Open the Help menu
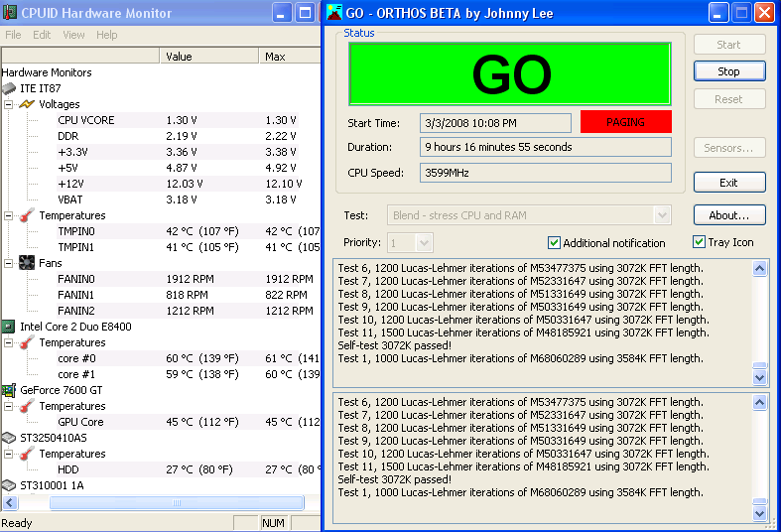781x532 pixels. point(106,35)
